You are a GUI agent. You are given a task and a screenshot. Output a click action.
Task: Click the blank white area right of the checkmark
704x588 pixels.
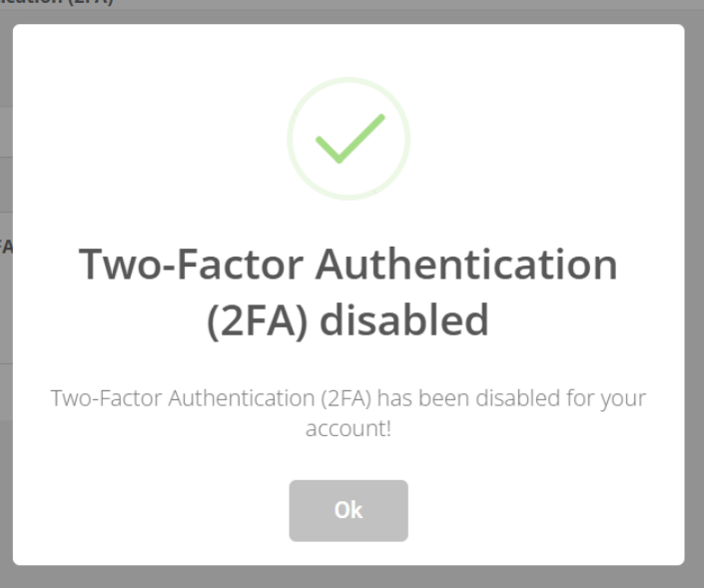(x=539, y=140)
